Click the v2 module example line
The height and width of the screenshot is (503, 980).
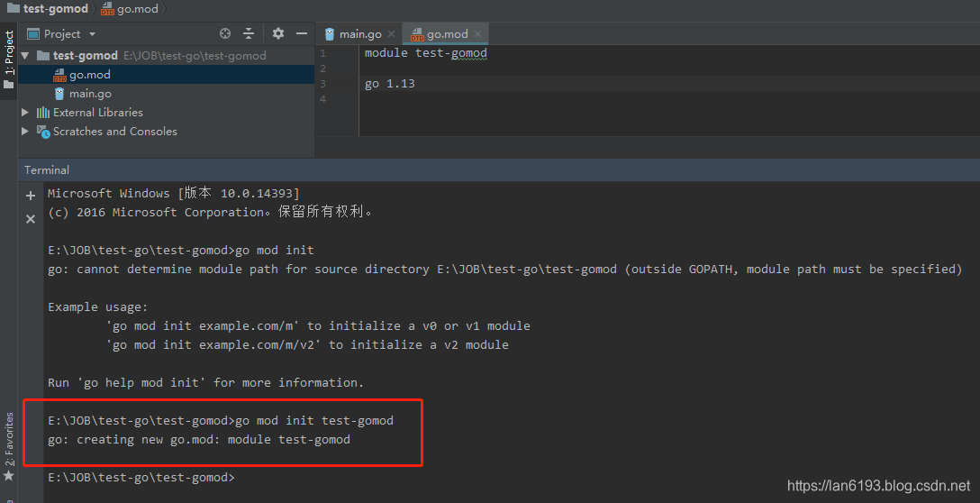coord(307,344)
